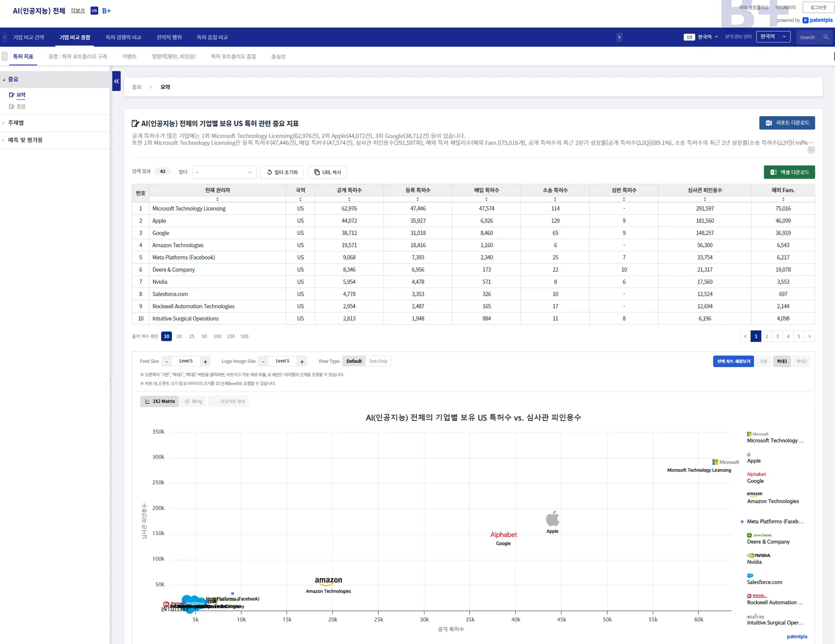Click 엑셀 다운로드 button

point(789,172)
